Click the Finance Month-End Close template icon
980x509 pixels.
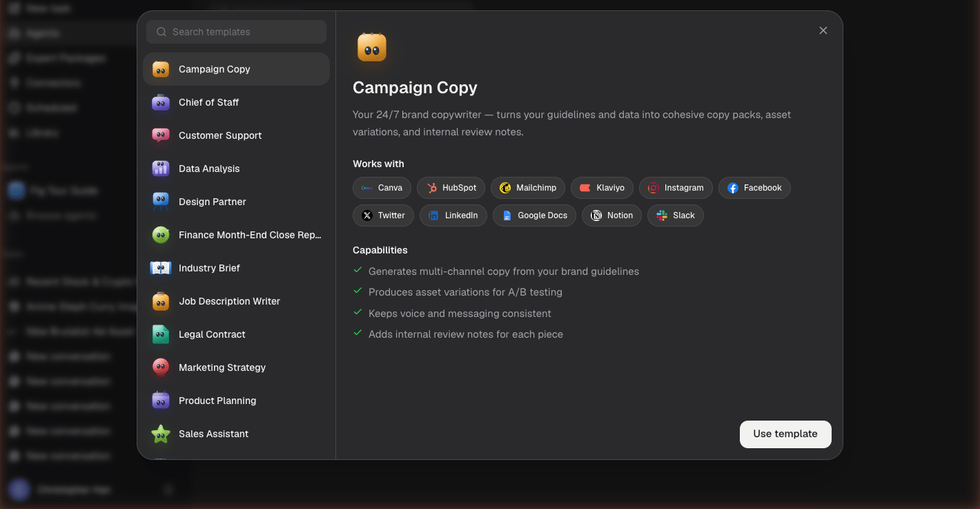161,235
